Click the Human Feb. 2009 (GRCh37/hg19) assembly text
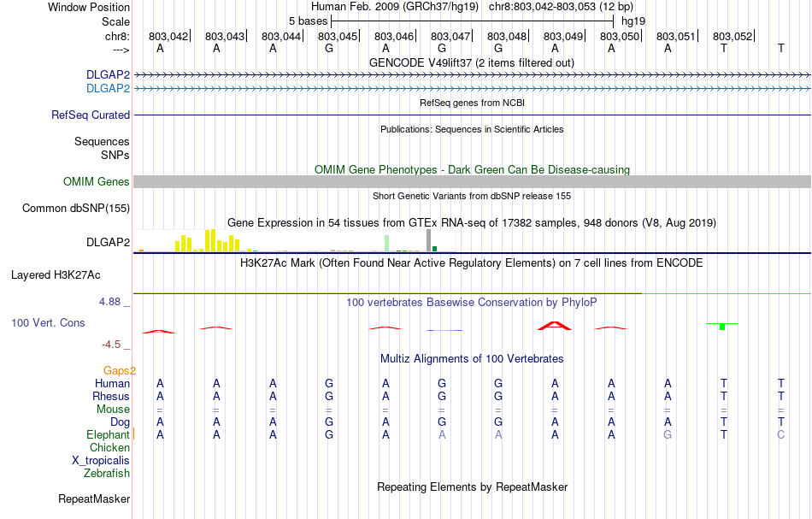This screenshot has height=519, width=812. tap(396, 7)
